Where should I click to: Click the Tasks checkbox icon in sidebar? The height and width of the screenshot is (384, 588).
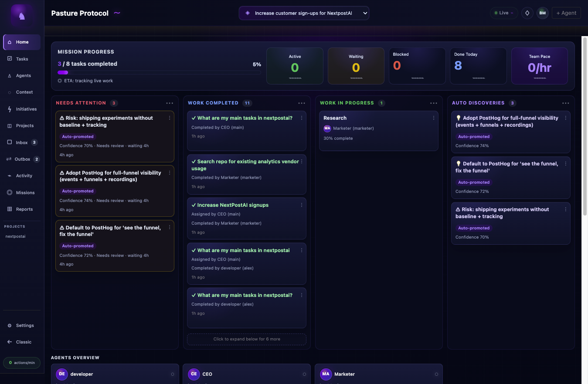10,59
